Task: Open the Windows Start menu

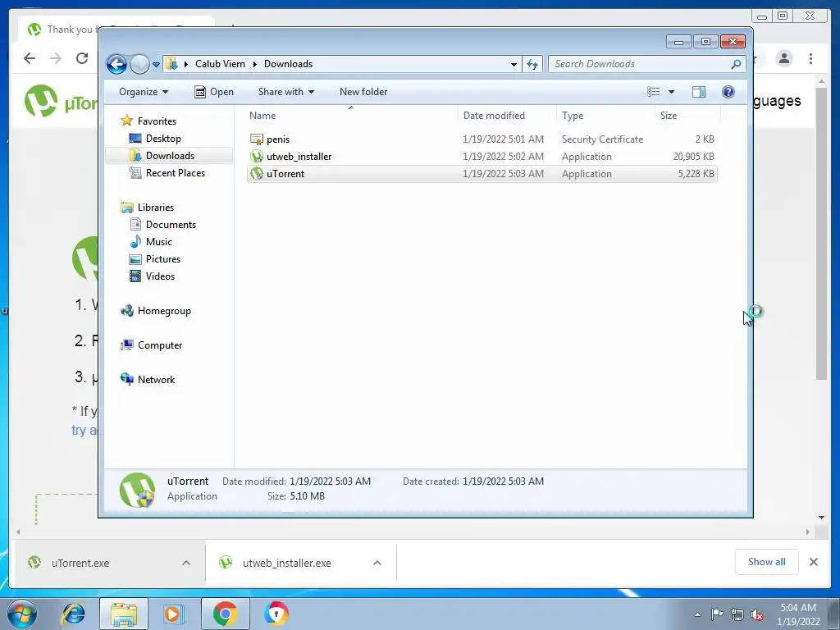Action: pos(21,614)
